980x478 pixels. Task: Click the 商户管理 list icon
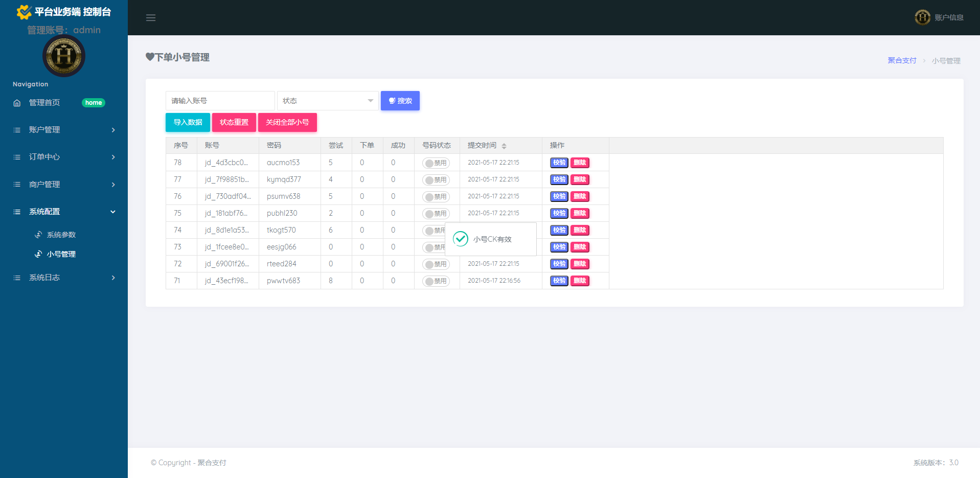click(16, 185)
